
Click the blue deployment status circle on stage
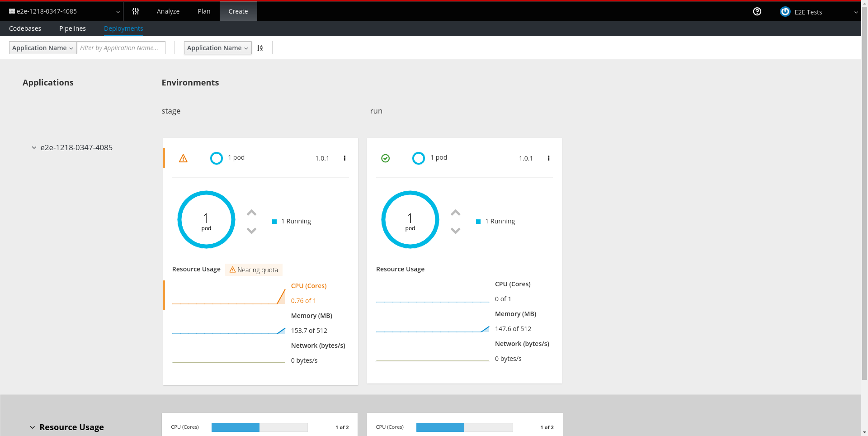click(x=217, y=158)
